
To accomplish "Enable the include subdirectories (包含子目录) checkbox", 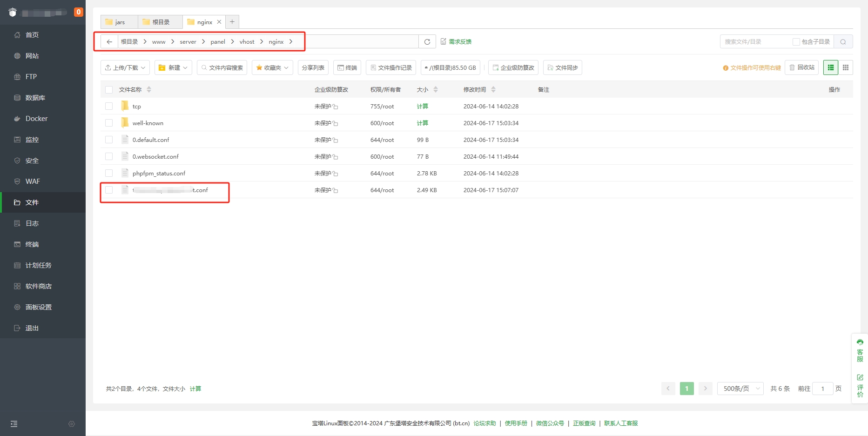I will (x=796, y=42).
